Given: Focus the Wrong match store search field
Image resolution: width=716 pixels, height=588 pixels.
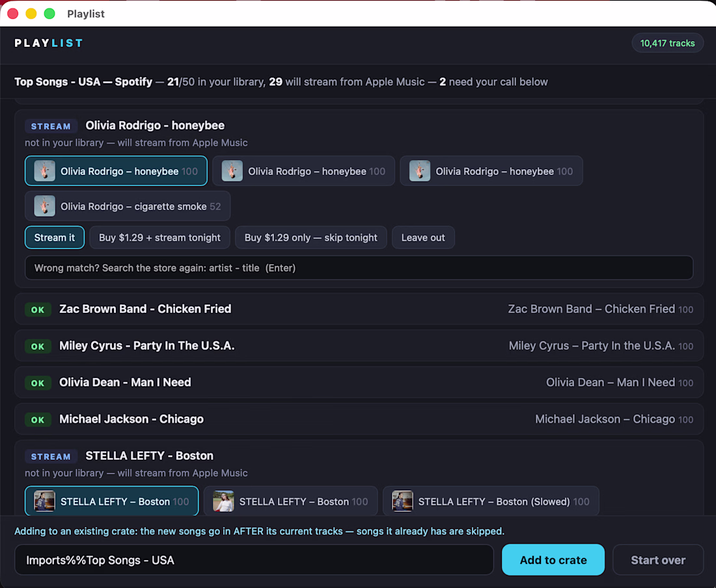Looking at the screenshot, I should click(x=359, y=268).
